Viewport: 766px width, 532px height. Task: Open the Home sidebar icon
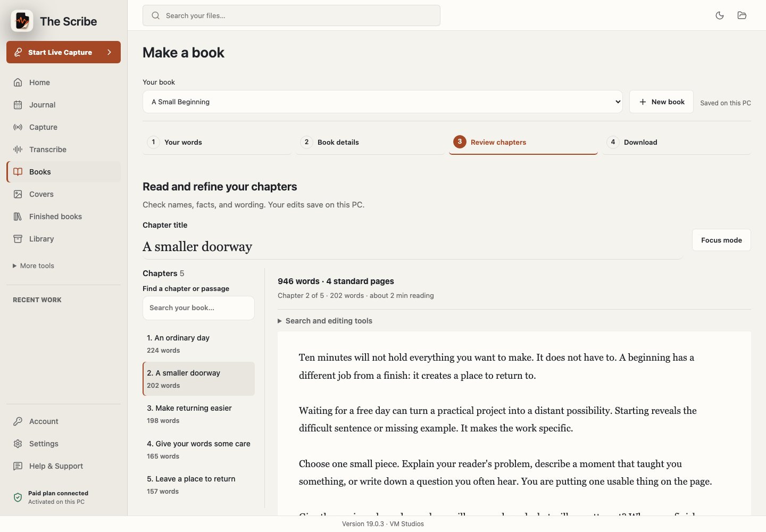(x=18, y=82)
